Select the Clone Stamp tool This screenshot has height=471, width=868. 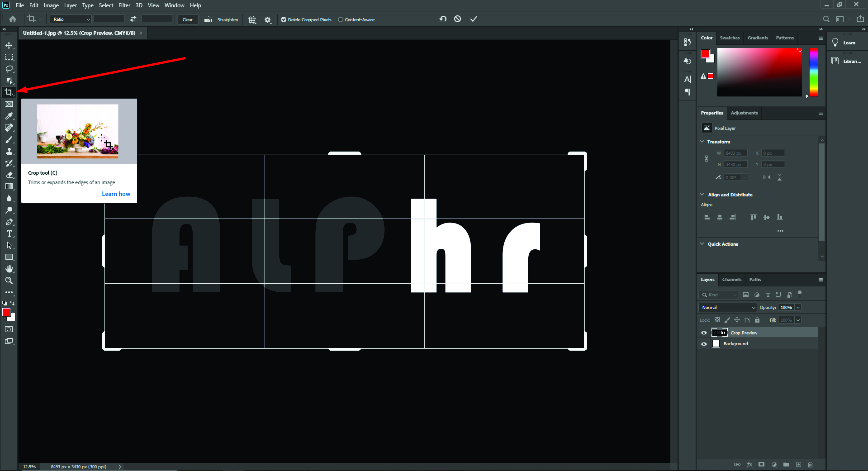9,151
